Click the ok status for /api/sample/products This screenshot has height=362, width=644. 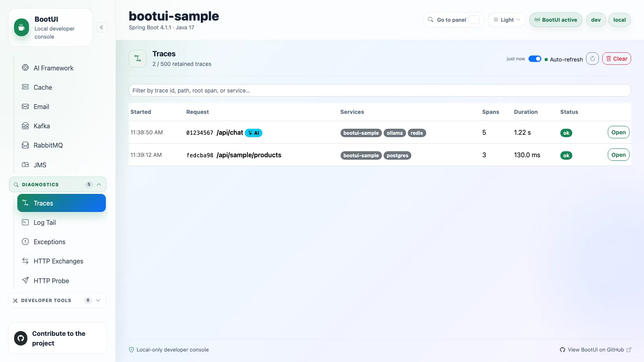[566, 156]
